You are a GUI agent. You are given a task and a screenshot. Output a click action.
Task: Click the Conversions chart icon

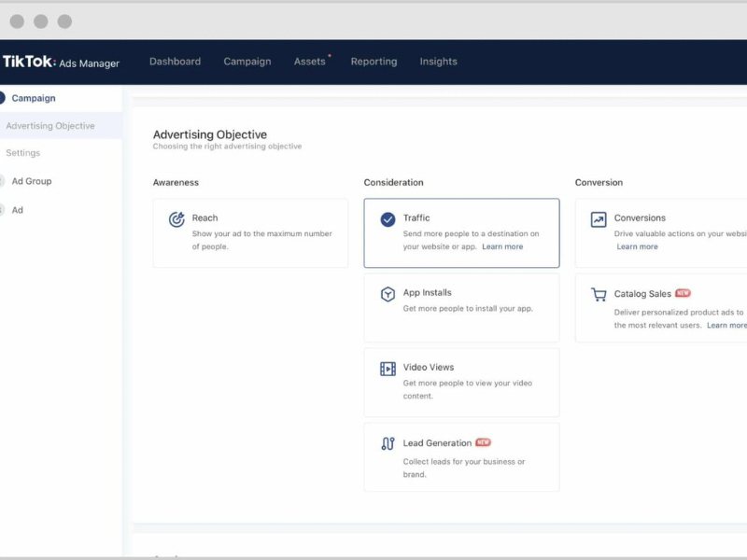599,219
